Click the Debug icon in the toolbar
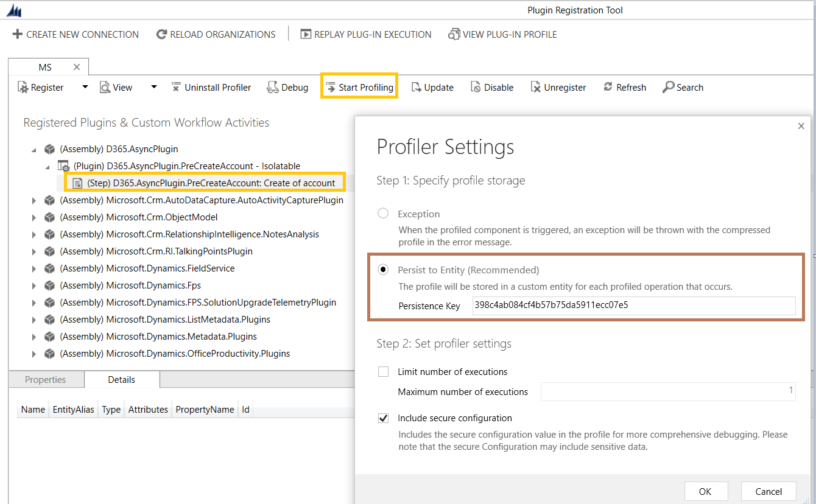The image size is (816, 504). [287, 86]
